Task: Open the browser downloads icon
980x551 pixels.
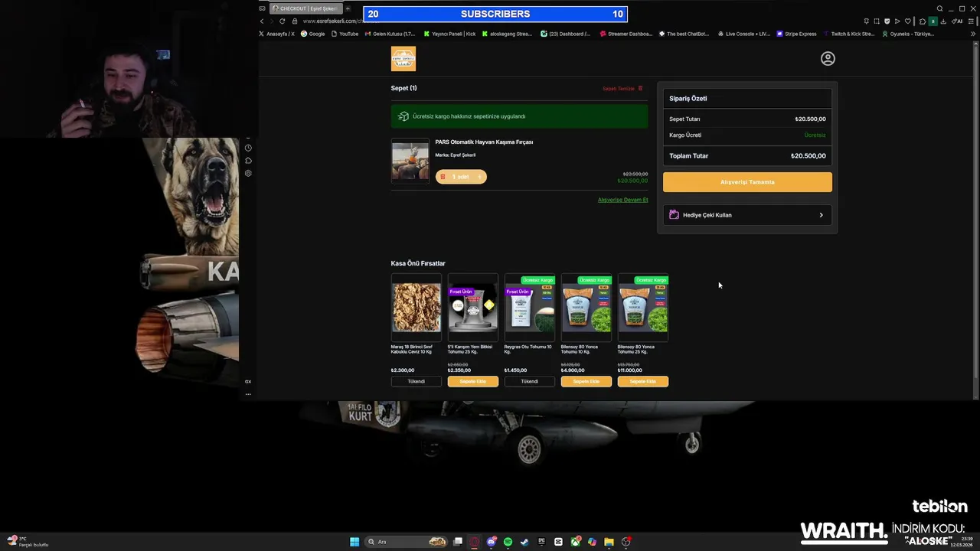Action: click(943, 21)
